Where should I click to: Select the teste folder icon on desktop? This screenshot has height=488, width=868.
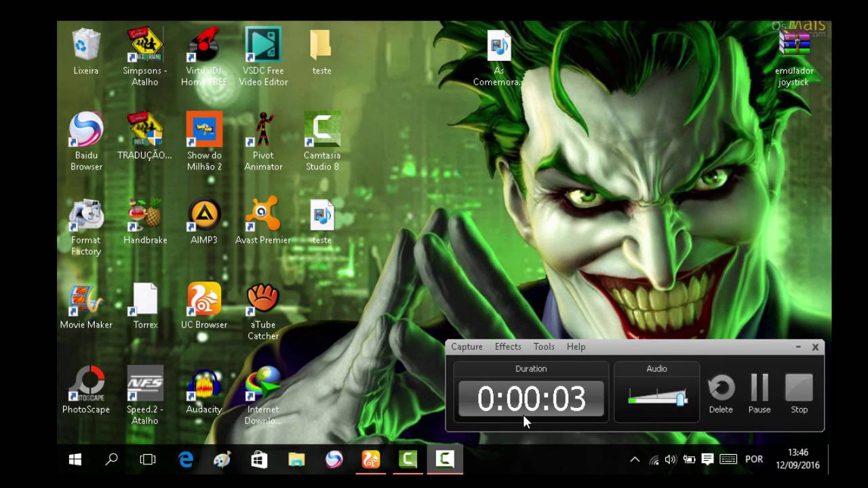(x=321, y=52)
